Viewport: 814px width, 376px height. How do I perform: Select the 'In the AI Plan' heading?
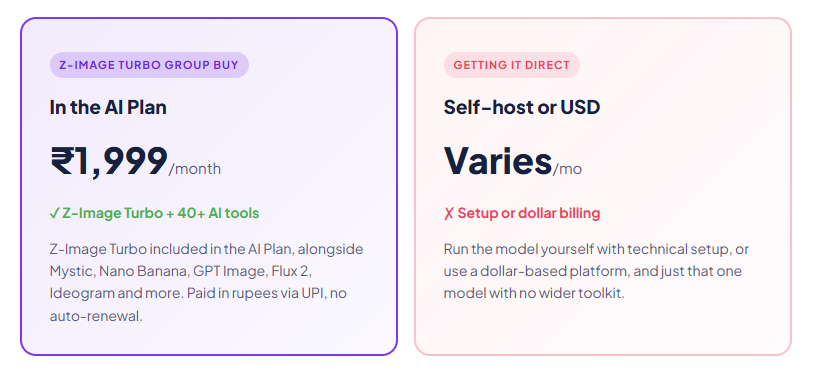click(x=108, y=108)
